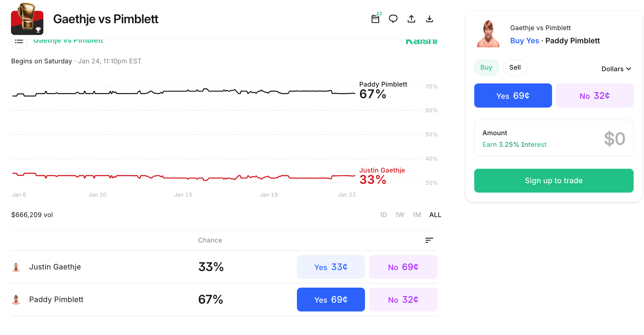
Task: Click the download icon in header
Action: click(x=429, y=19)
